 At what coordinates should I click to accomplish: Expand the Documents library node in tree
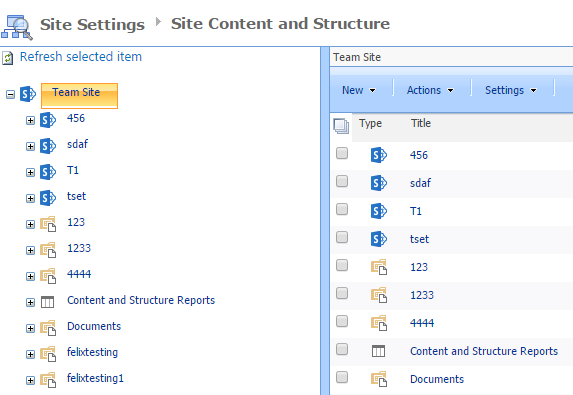[30, 328]
